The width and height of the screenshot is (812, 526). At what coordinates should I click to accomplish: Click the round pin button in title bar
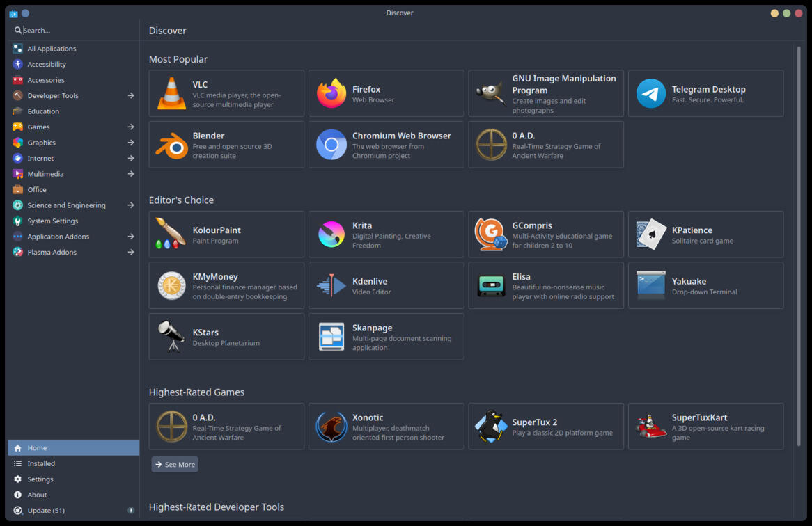pyautogui.click(x=25, y=13)
